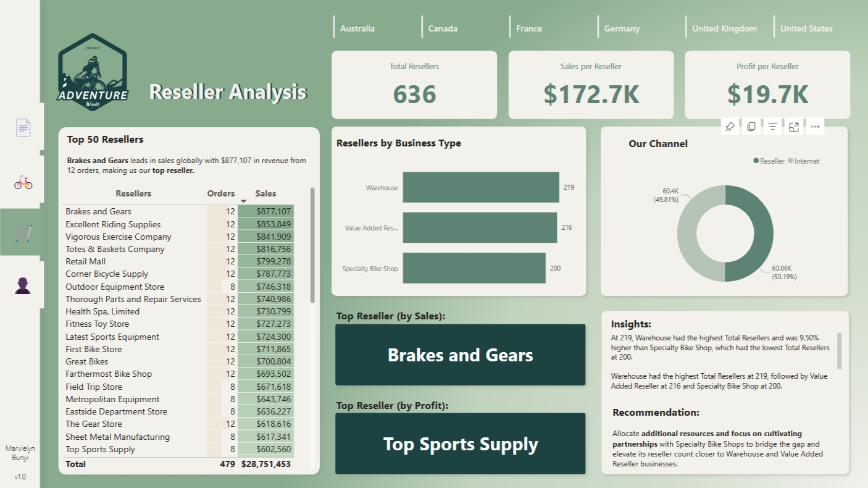Select the Sheet Metal Manufacturing row
The width and height of the screenshot is (868, 488).
179,437
